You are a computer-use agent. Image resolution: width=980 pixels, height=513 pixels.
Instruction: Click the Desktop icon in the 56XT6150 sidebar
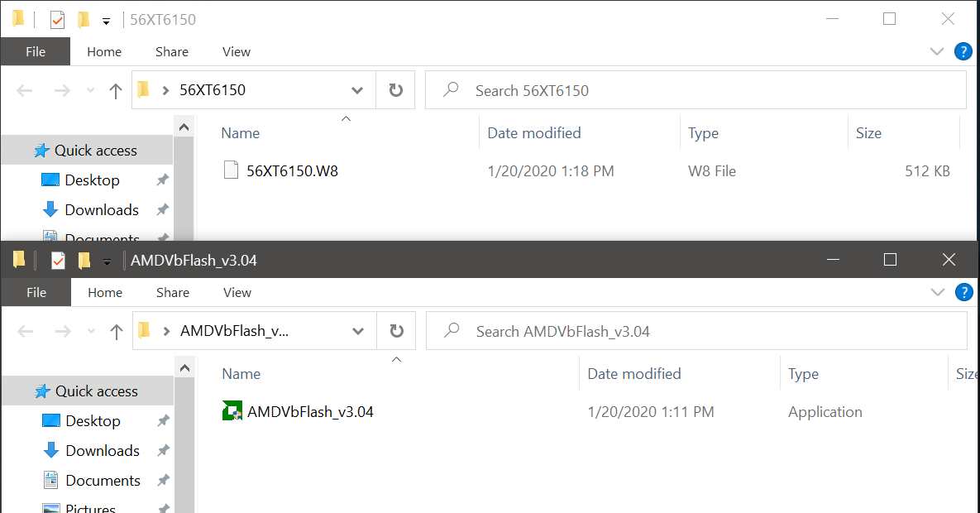[50, 180]
